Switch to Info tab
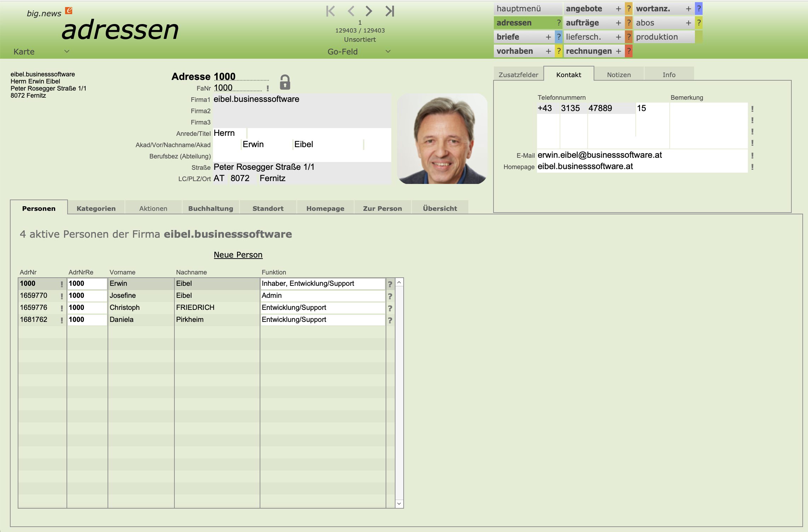The height and width of the screenshot is (532, 808). 669,75
